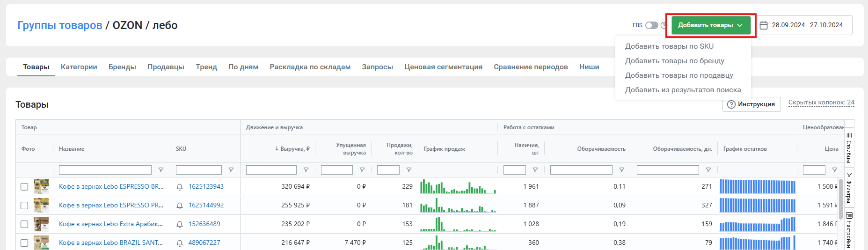Open the Продажи кол-во filter funnel
The width and height of the screenshot is (868, 250).
pyautogui.click(x=409, y=170)
